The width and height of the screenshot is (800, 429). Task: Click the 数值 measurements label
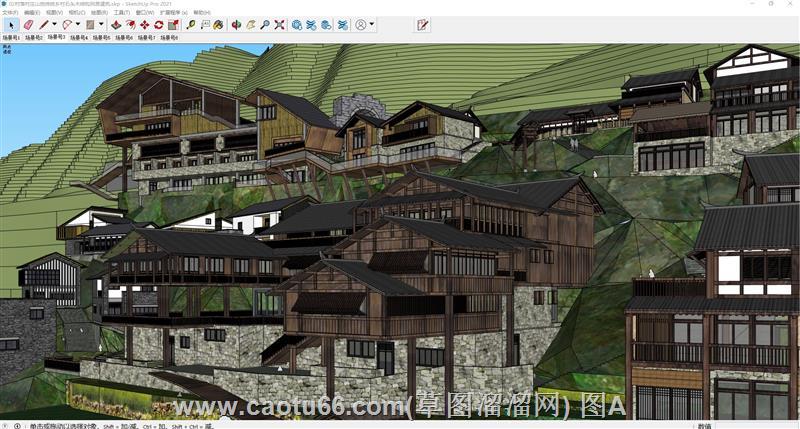pos(705,426)
